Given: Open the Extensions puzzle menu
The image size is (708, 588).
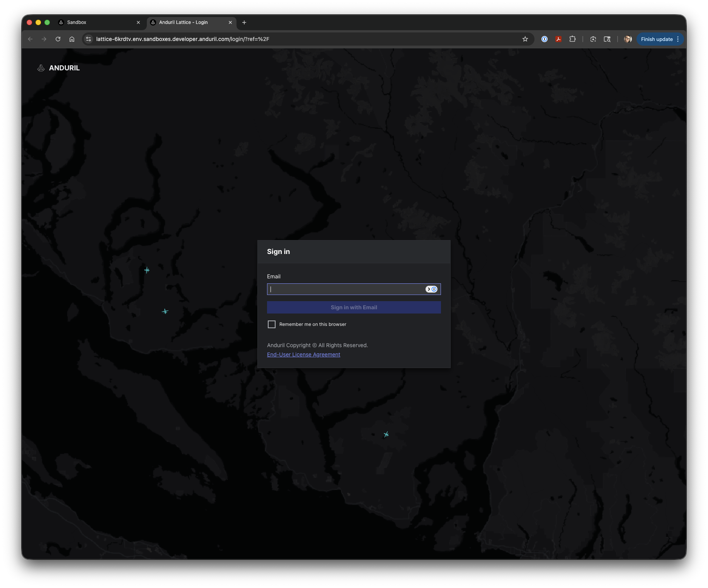Looking at the screenshot, I should click(573, 39).
